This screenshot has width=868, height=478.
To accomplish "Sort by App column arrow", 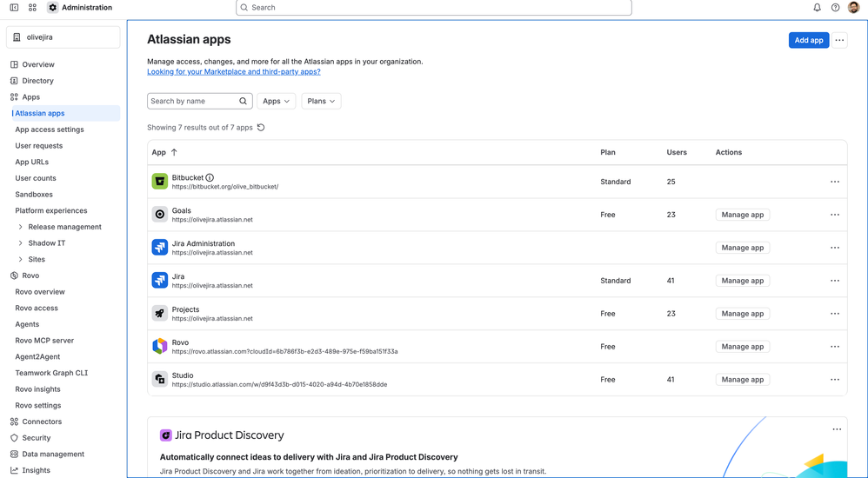I will (174, 152).
